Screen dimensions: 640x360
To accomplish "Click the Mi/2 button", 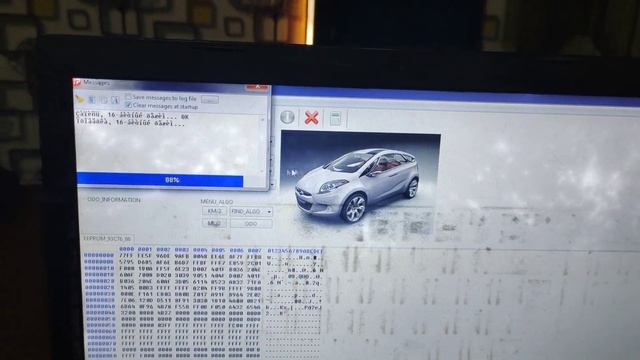I will click(x=214, y=223).
